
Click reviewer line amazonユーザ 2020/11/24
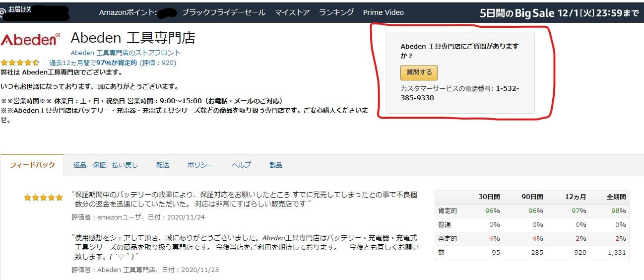tap(138, 217)
